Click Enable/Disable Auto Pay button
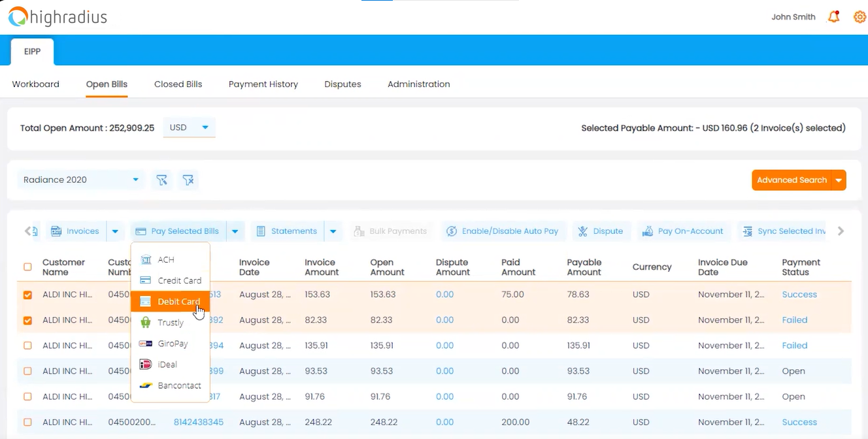Image resolution: width=868 pixels, height=439 pixels. [x=502, y=231]
